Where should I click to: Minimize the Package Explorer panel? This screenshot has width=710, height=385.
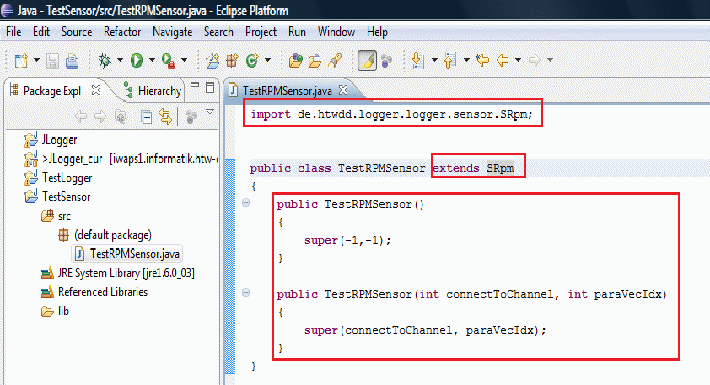pyautogui.click(x=195, y=85)
